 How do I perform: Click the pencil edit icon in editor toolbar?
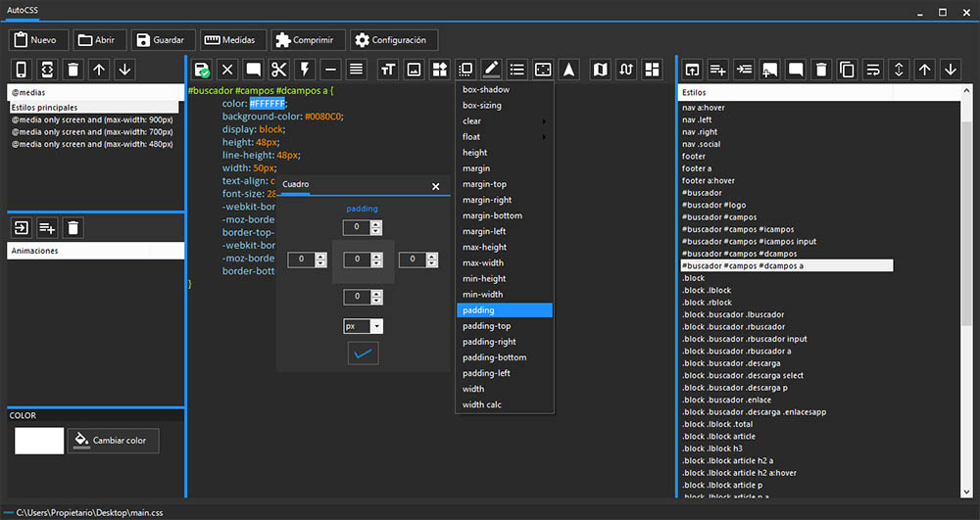[x=491, y=70]
